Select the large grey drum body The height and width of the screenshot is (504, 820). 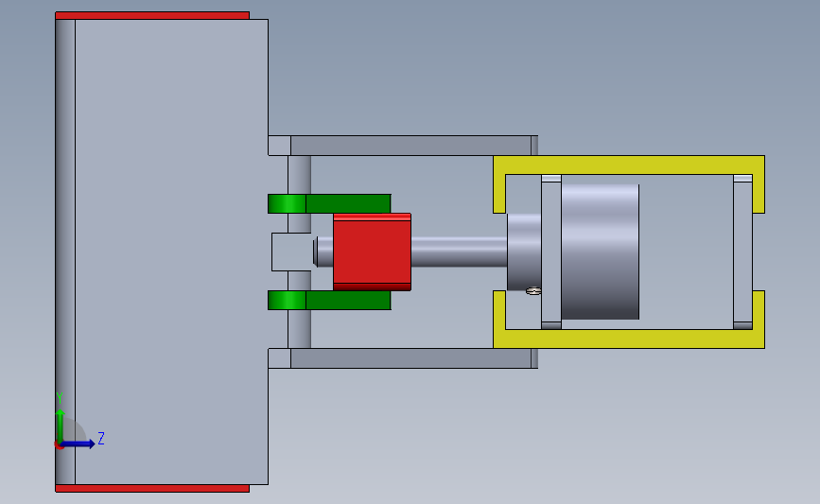171,252
